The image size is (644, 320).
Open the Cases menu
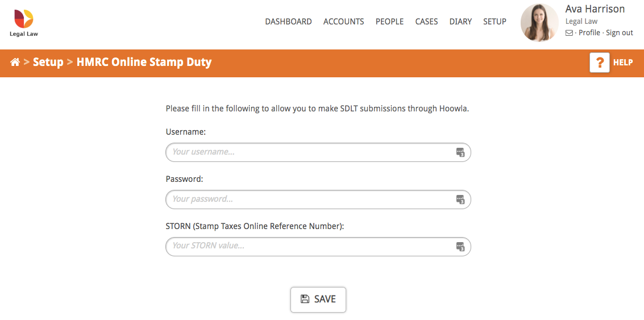click(427, 22)
